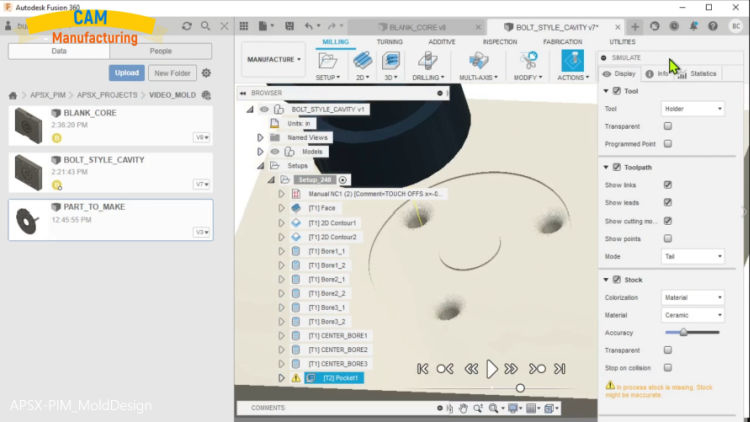The width and height of the screenshot is (750, 422).
Task: Step to previous operation in simulation
Action: tap(445, 369)
